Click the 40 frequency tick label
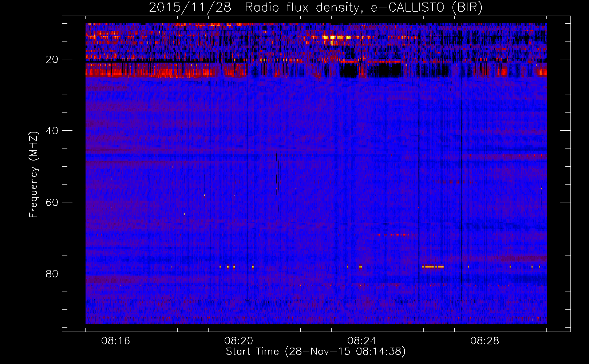 click(52, 131)
